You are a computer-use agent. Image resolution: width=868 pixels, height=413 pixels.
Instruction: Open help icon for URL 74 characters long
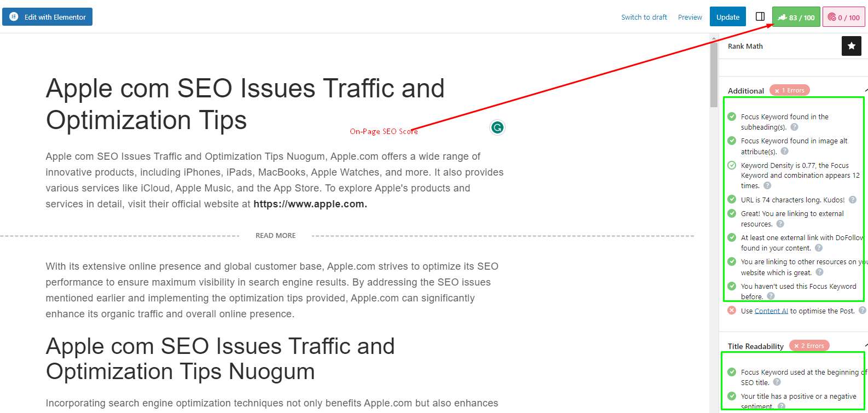pyautogui.click(x=853, y=200)
